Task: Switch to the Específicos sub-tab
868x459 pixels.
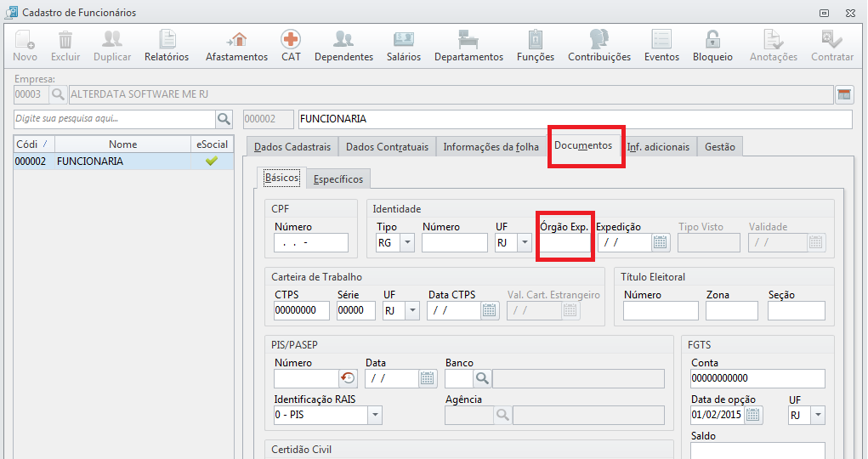Action: tap(338, 179)
